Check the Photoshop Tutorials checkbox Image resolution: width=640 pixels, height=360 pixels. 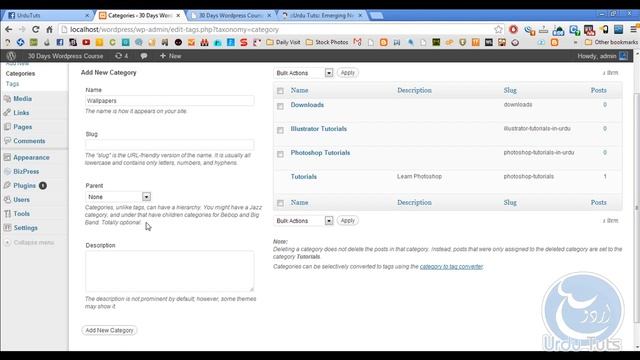(280, 154)
